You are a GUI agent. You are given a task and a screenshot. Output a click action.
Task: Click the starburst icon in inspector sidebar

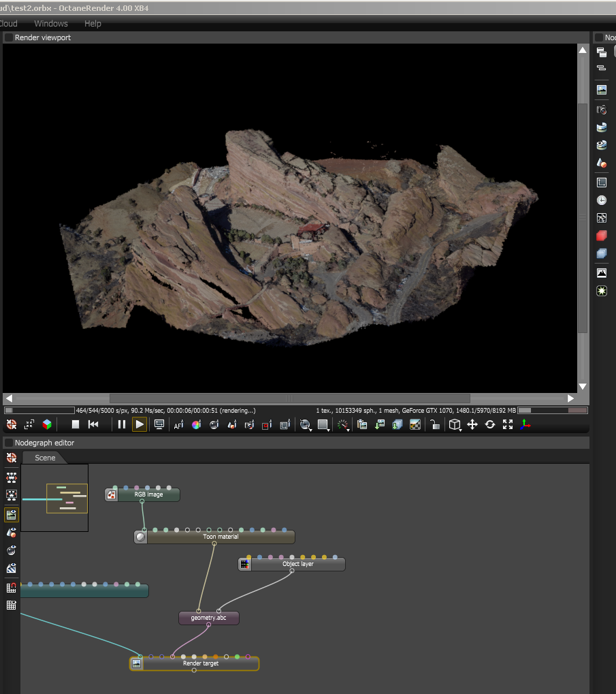[602, 291]
